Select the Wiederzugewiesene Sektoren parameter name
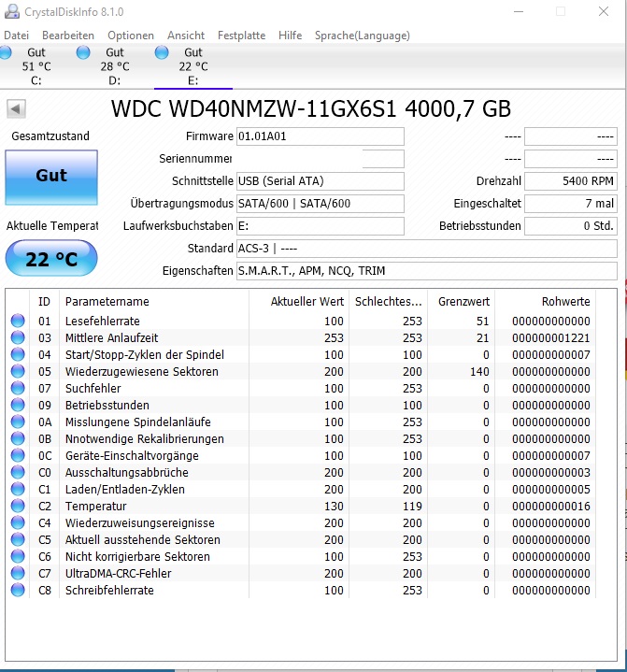The width and height of the screenshot is (627, 672). click(141, 372)
